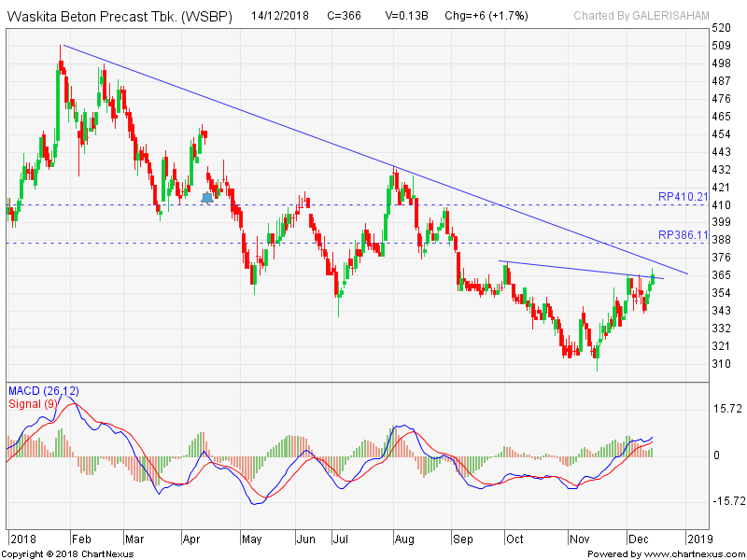
Task: Click the Dec month label
Action: 639,539
